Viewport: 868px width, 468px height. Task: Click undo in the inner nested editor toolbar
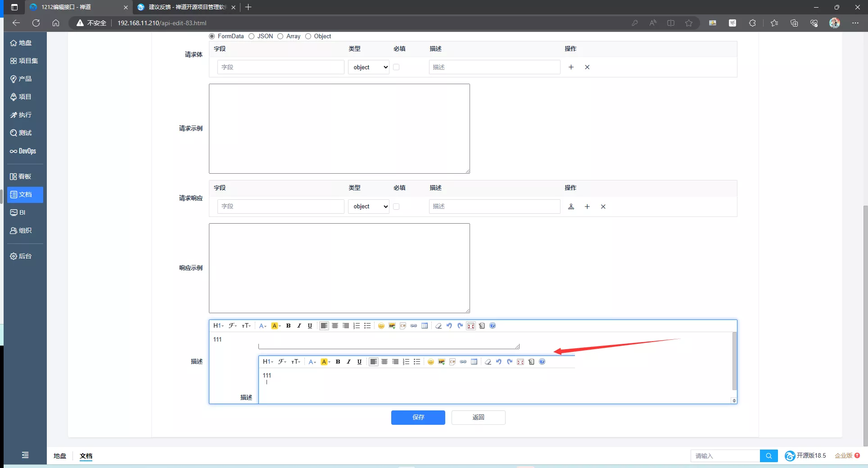499,362
